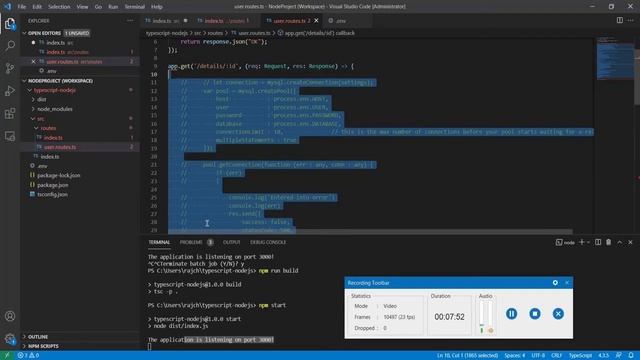Collapse the routes folder

click(36, 128)
